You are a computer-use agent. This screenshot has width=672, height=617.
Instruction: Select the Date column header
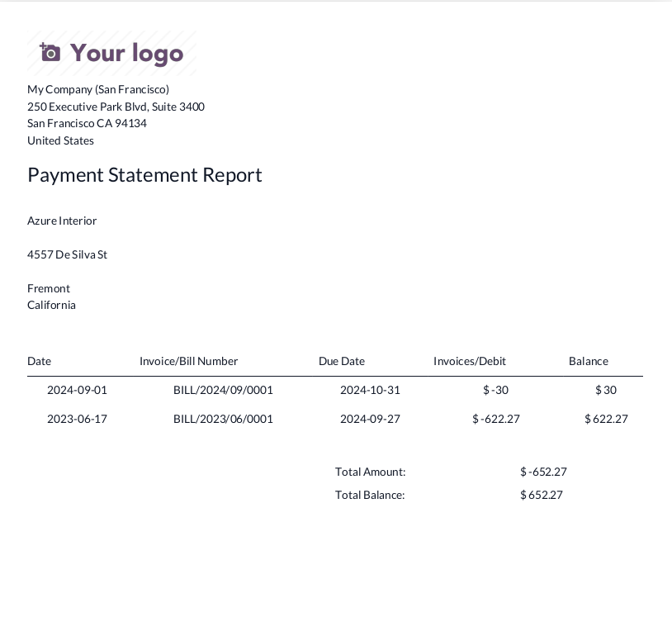[39, 361]
